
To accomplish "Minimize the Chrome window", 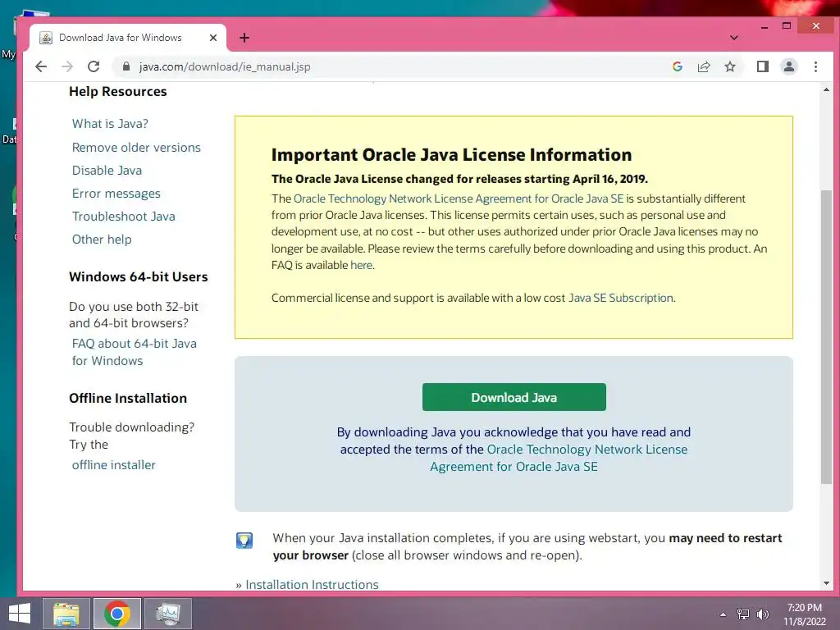I will (765, 26).
